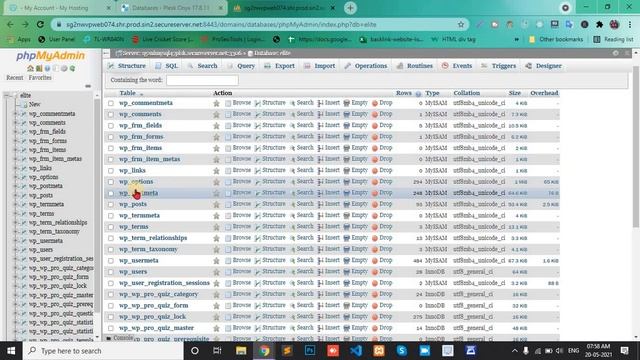Tick the wp_links table checkbox
The height and width of the screenshot is (360, 640).
pyautogui.click(x=111, y=171)
